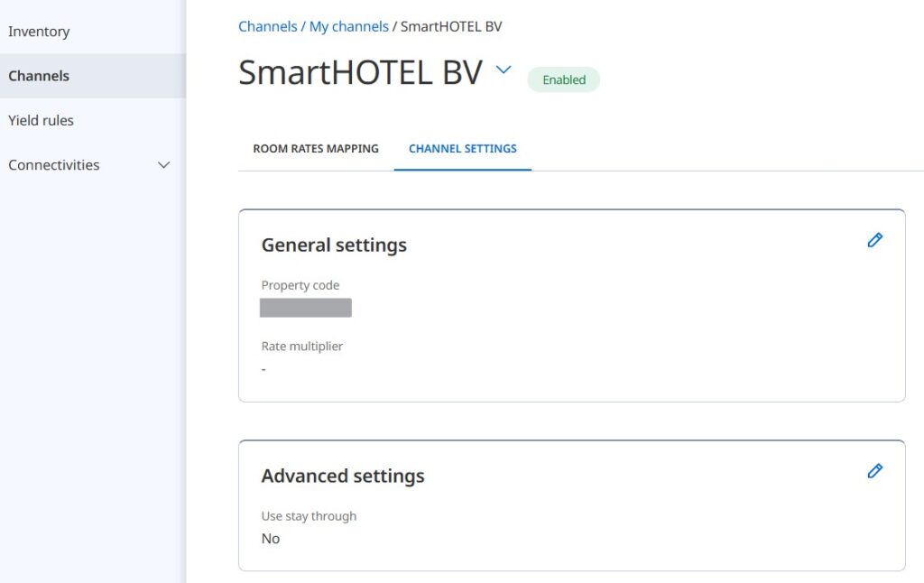Click the Use stay through "No" value
Viewport: 924px width, 583px height.
(x=271, y=539)
